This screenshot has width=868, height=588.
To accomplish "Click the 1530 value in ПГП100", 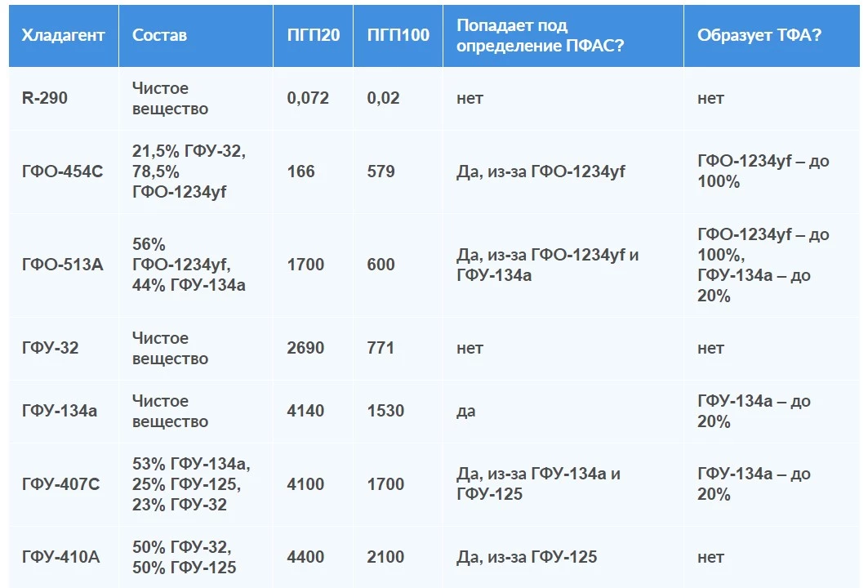I will [x=385, y=411].
